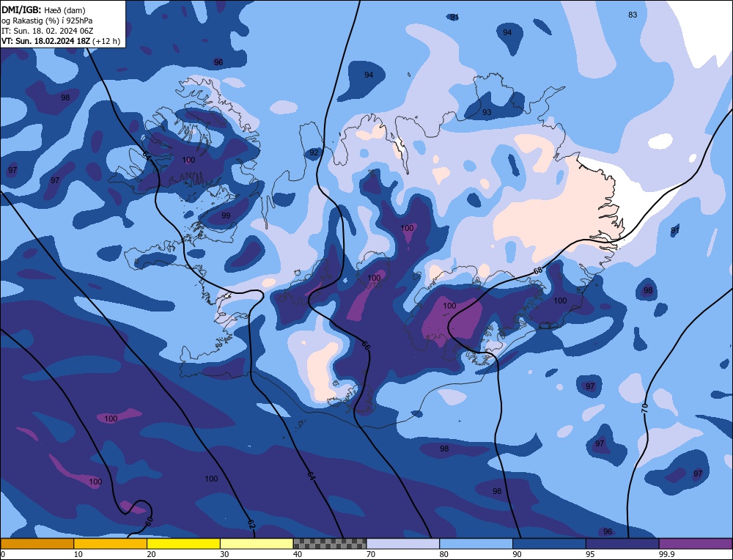Click the humidity value '83' on the map
The width and height of the screenshot is (733, 560).
point(633,15)
